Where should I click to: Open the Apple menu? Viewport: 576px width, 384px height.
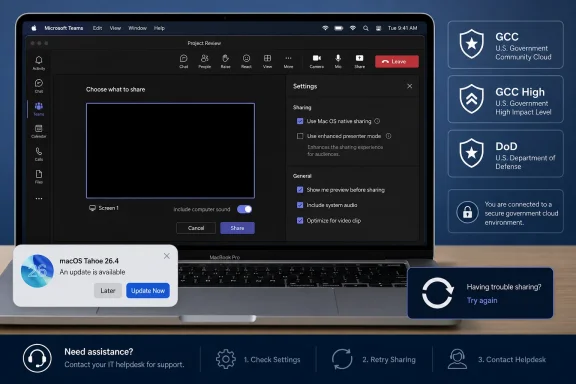34,28
